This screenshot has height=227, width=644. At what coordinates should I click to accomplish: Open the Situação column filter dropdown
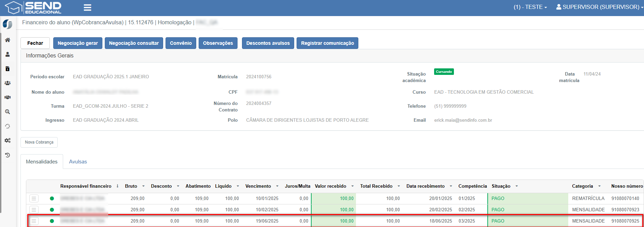click(x=517, y=186)
